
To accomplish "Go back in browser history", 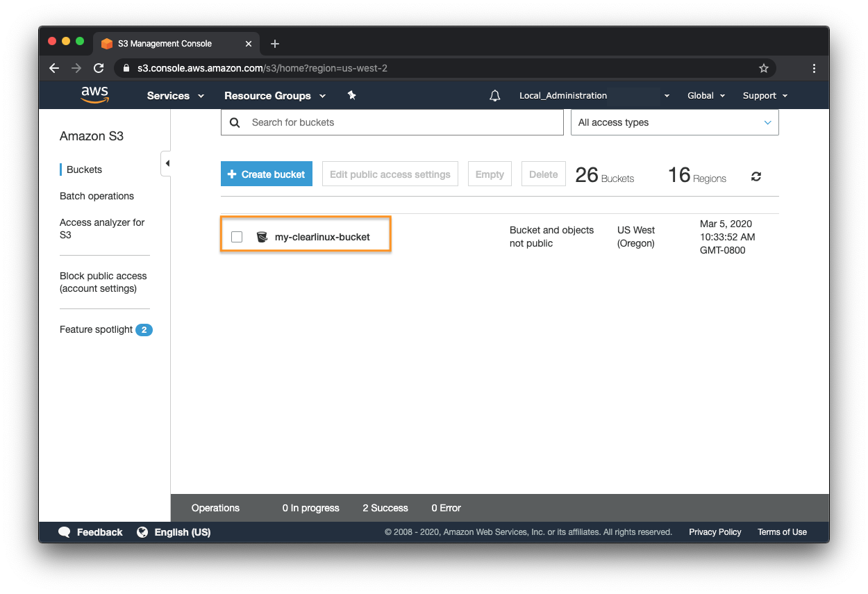I will (54, 68).
